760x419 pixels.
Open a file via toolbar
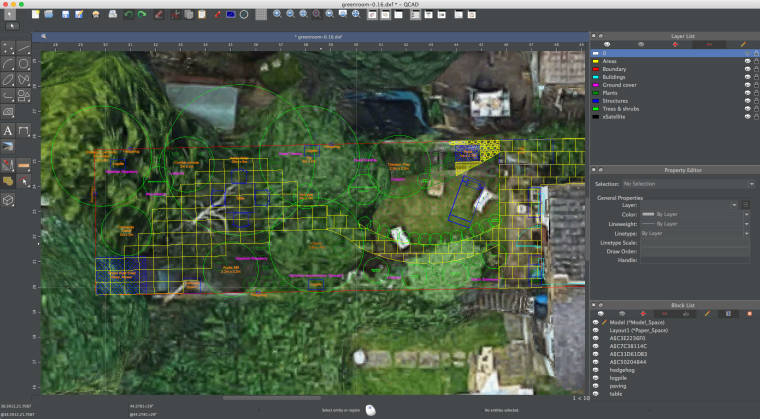[48, 15]
